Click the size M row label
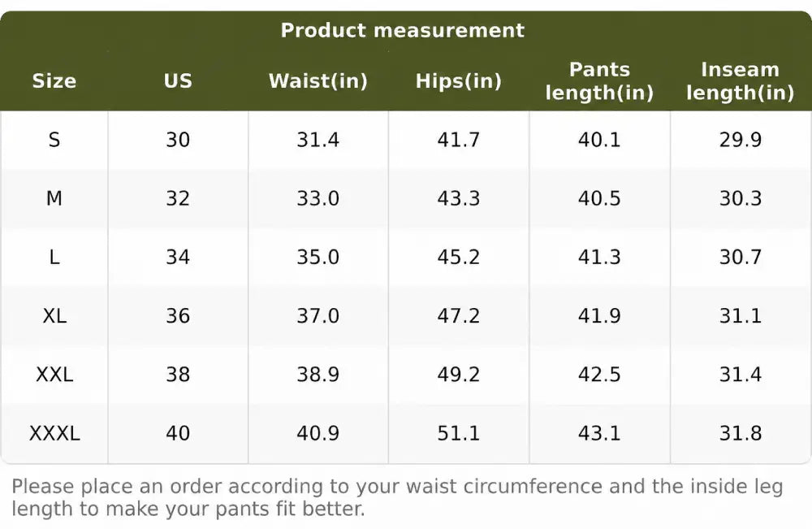The image size is (812, 529). point(54,198)
